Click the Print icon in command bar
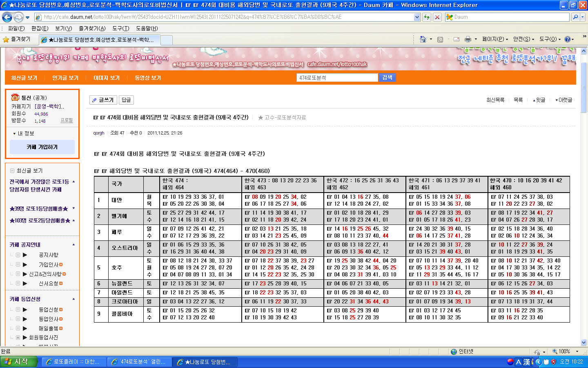This screenshot has width=588, height=368. [468, 39]
